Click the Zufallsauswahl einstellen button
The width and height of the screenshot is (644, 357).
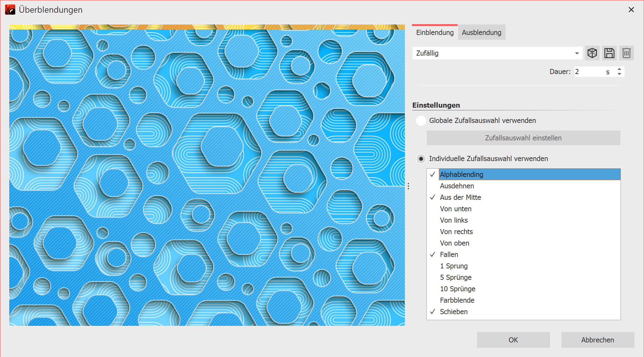(x=523, y=138)
